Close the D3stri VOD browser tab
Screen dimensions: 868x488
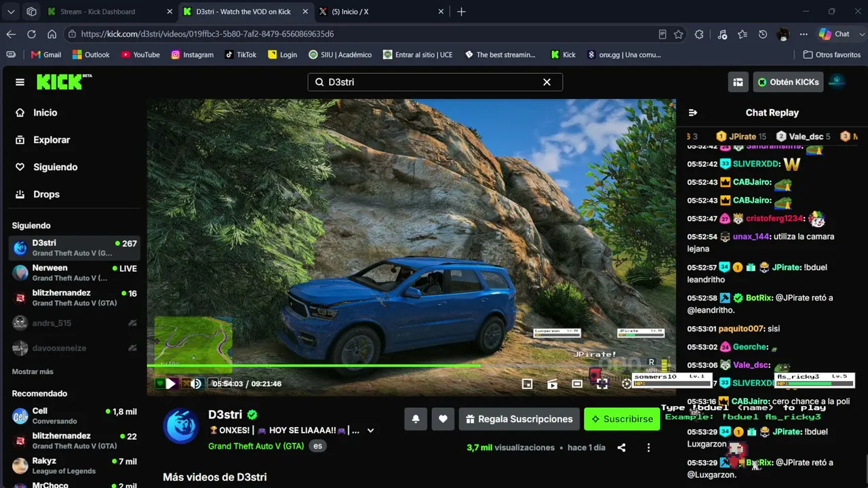coord(306,12)
